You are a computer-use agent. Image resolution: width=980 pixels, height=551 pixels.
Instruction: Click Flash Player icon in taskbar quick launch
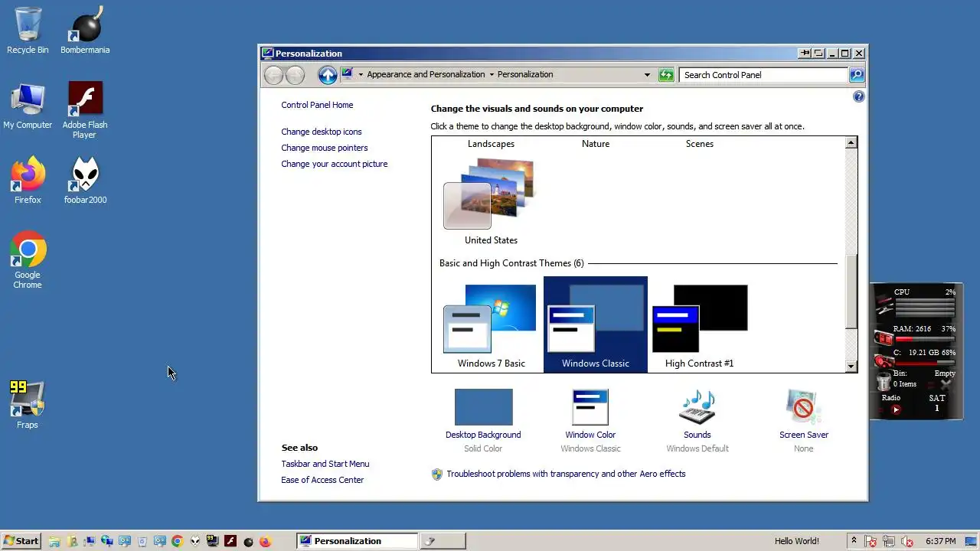pos(230,541)
